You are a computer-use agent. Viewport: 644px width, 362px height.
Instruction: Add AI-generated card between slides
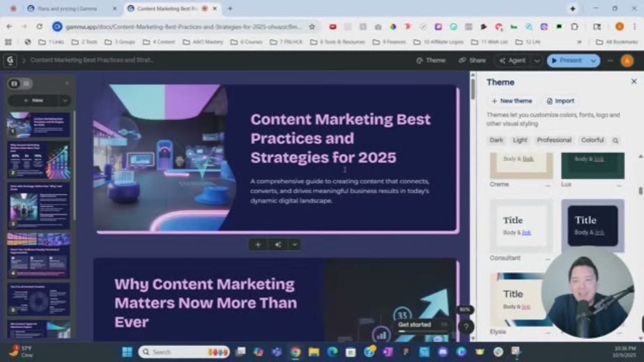[x=278, y=244]
